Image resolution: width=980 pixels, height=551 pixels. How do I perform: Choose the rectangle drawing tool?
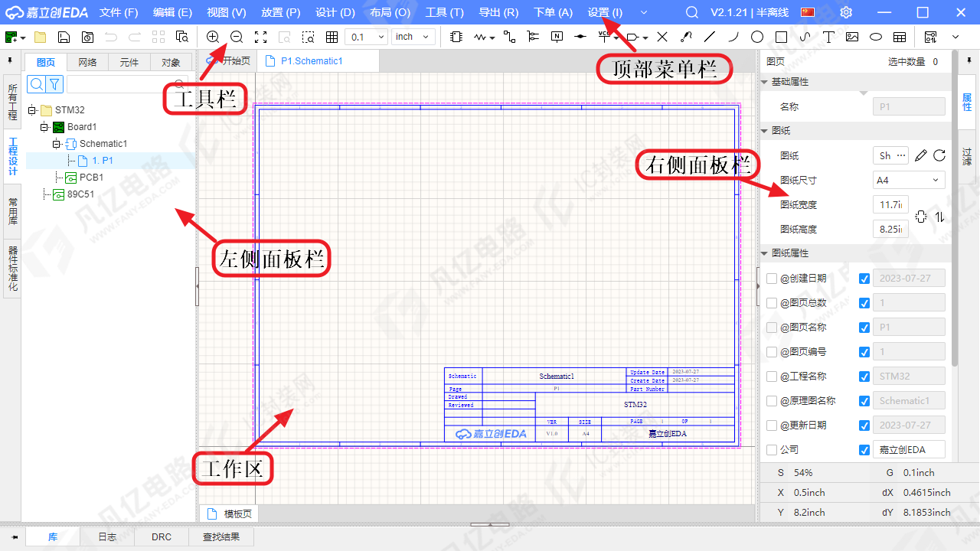[781, 37]
